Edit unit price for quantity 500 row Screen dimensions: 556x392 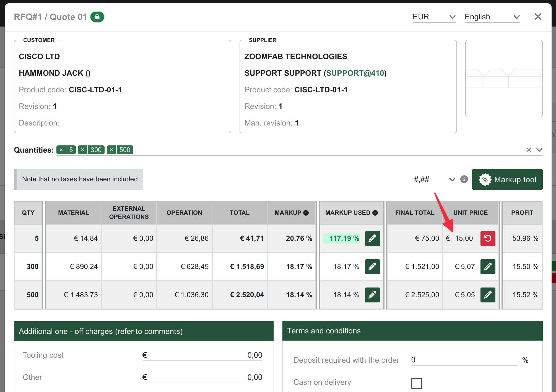tap(488, 295)
